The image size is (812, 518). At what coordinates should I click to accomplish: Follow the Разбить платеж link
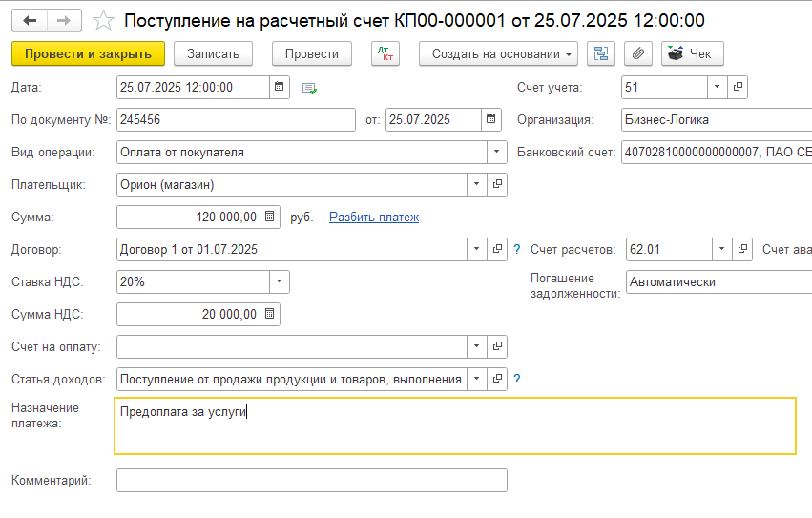click(x=374, y=218)
